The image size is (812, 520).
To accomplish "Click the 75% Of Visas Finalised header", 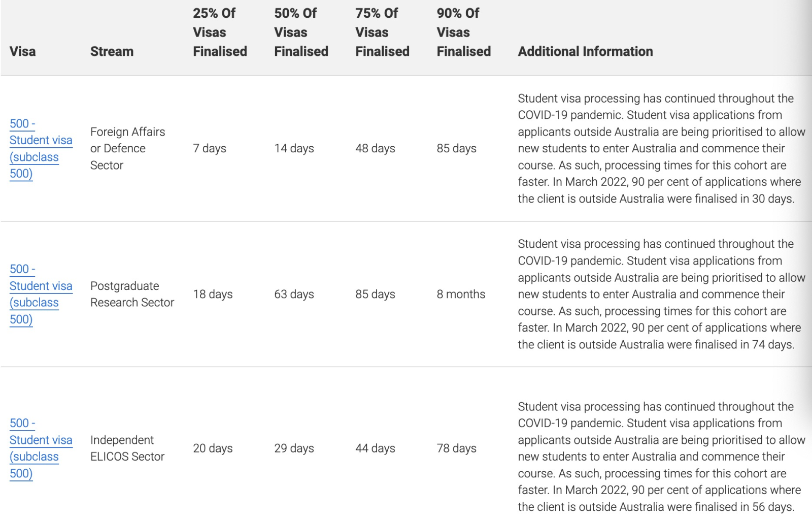I will (x=382, y=32).
